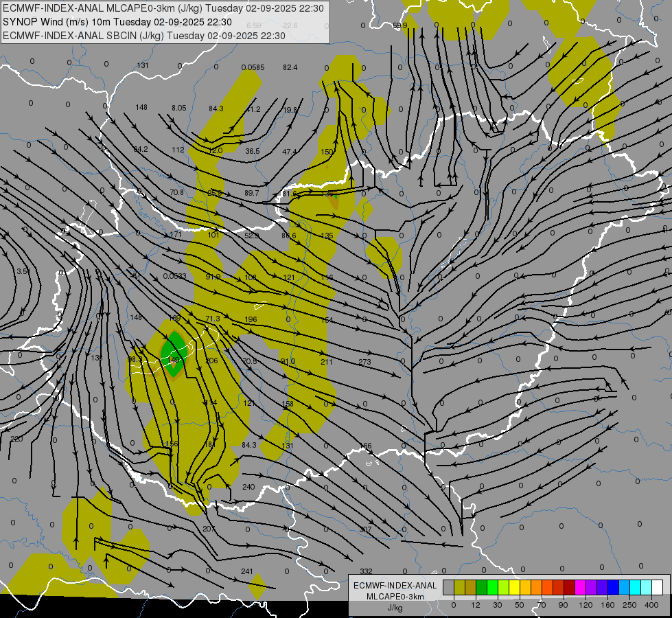This screenshot has width=672, height=618.
Task: Click the map value 36.5
Action: point(253,151)
